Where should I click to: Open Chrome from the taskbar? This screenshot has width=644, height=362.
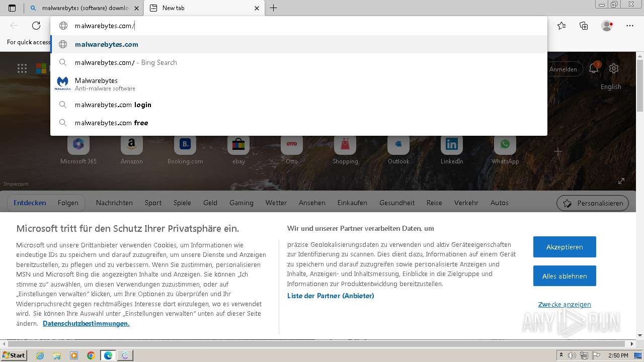[x=91, y=355]
